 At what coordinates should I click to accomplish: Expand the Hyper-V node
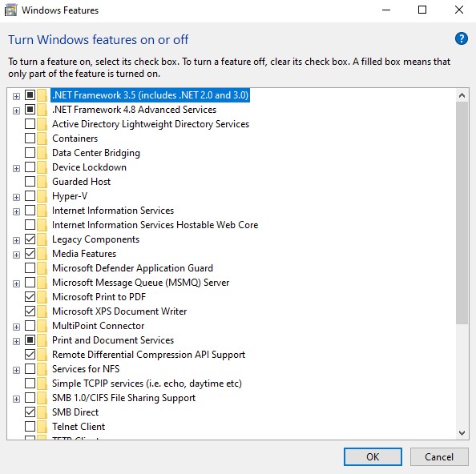point(16,197)
